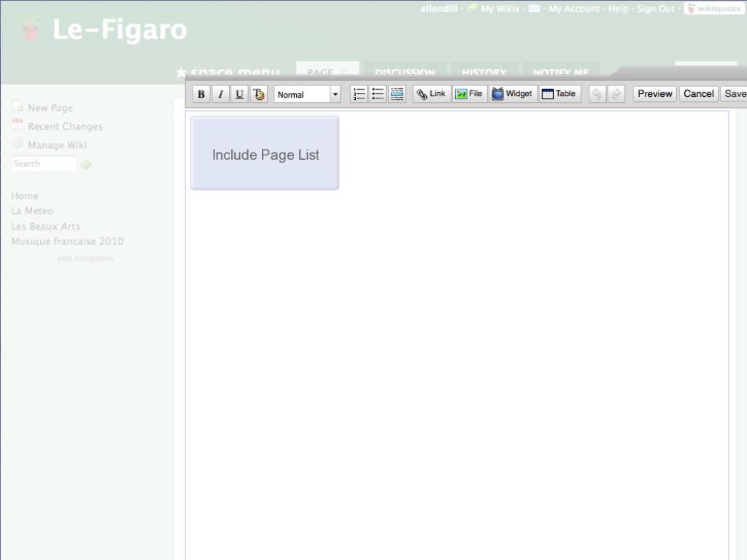Open Manage Wiki
747x560 pixels.
pos(57,145)
